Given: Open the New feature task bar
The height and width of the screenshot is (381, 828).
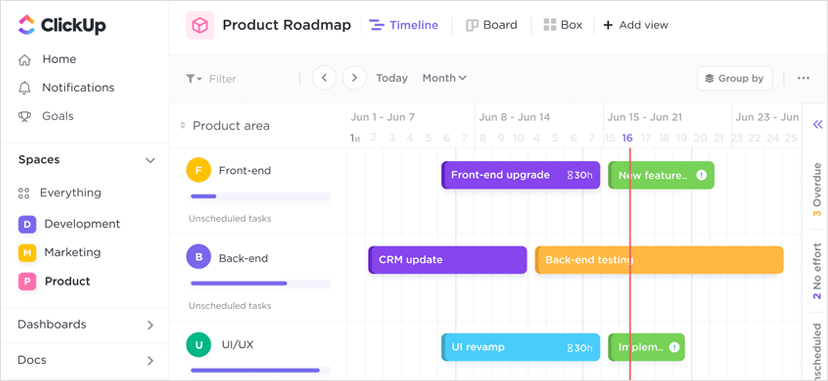Looking at the screenshot, I should 661,175.
